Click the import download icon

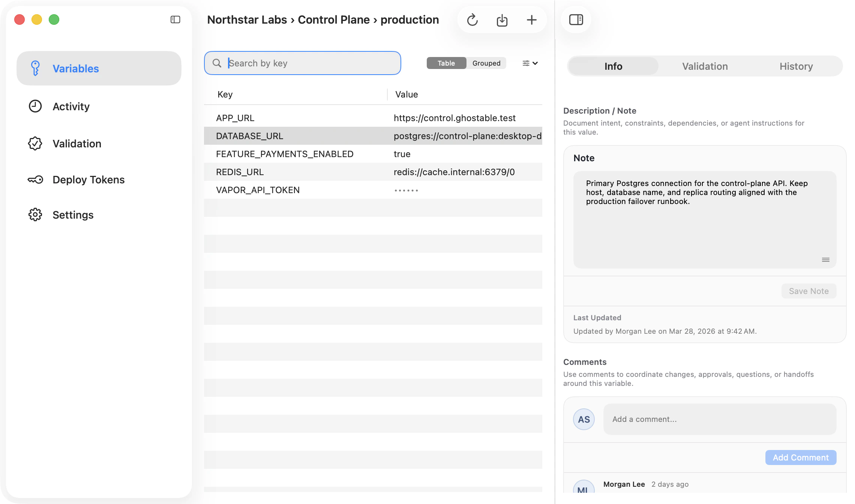coord(502,20)
